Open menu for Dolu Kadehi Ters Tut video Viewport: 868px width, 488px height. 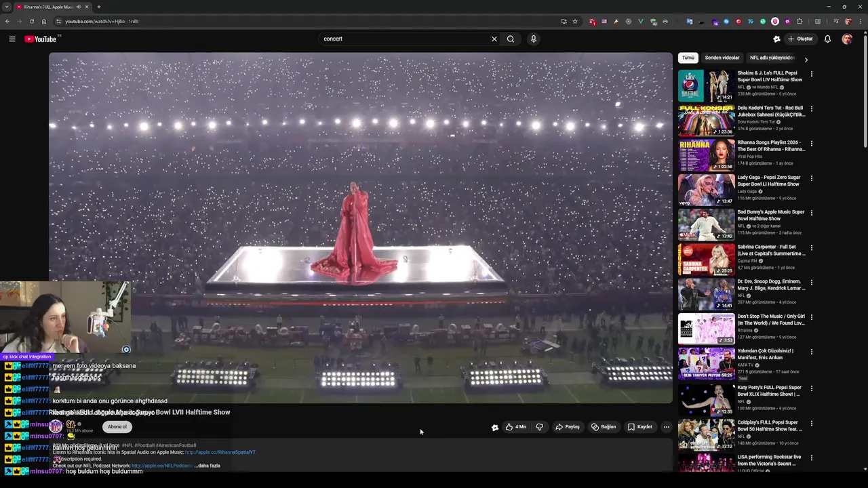click(812, 108)
